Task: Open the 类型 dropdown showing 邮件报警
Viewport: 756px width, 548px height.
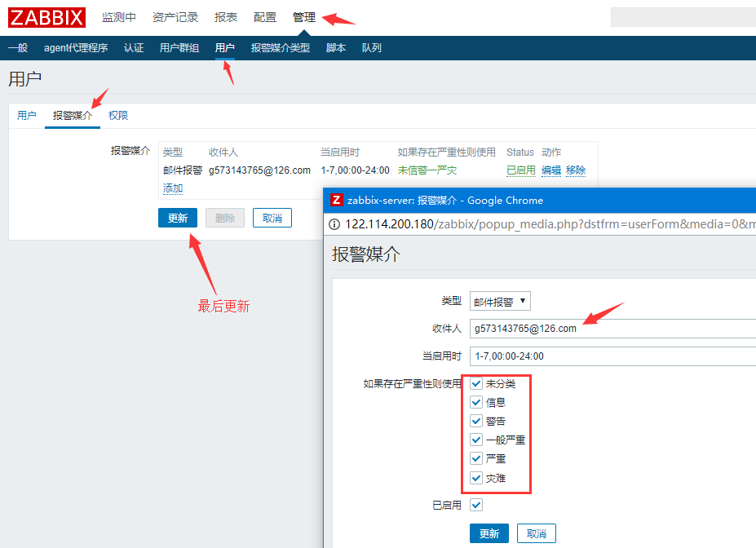Action: coord(500,301)
